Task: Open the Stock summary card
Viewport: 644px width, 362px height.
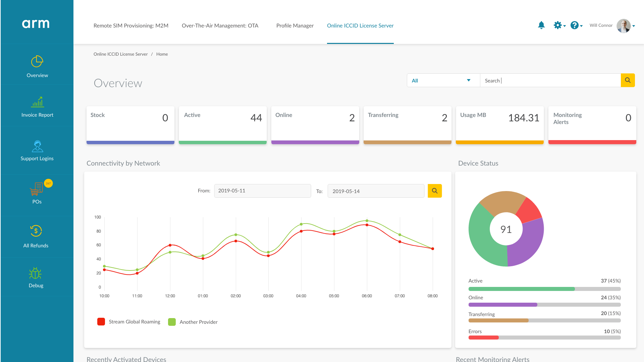Action: click(130, 125)
